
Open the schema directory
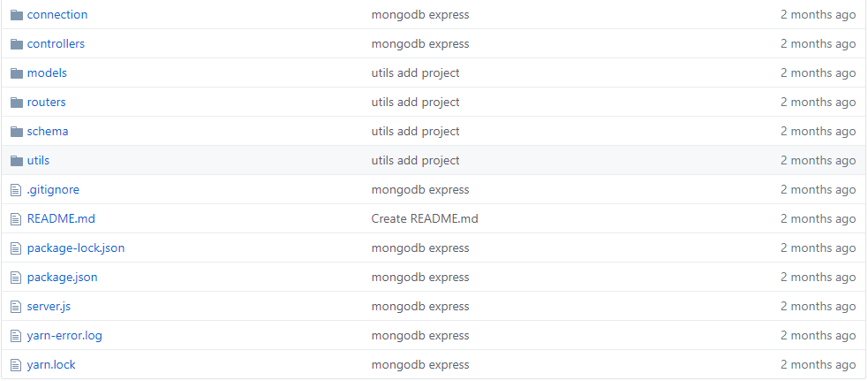tap(48, 132)
